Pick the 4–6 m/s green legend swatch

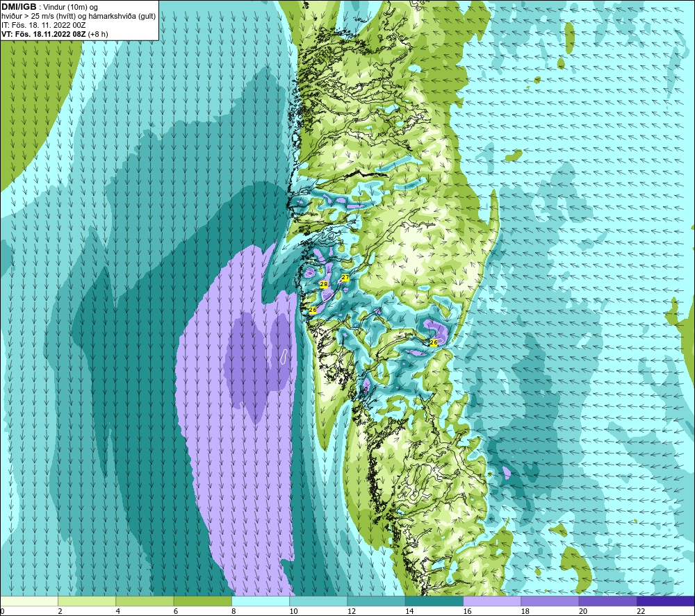pos(145,601)
